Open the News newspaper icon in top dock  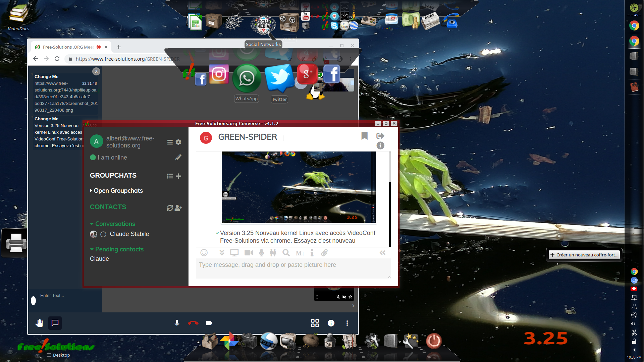point(430,21)
